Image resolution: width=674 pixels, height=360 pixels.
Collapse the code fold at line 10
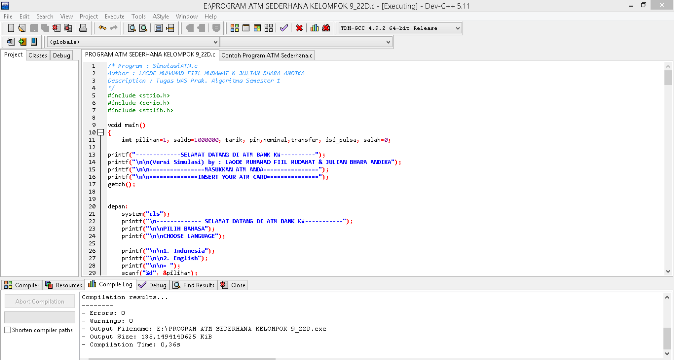pyautogui.click(x=100, y=132)
